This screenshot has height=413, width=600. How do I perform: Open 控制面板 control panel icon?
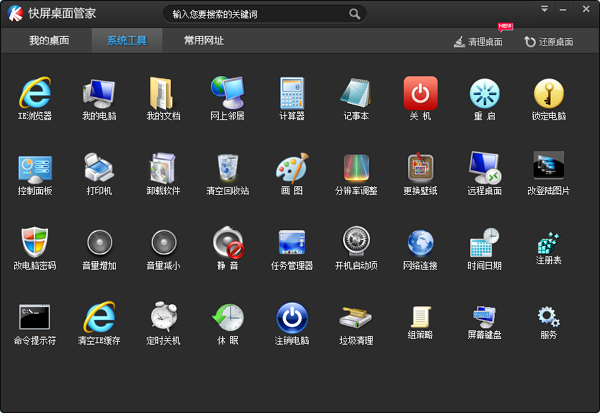click(x=35, y=169)
